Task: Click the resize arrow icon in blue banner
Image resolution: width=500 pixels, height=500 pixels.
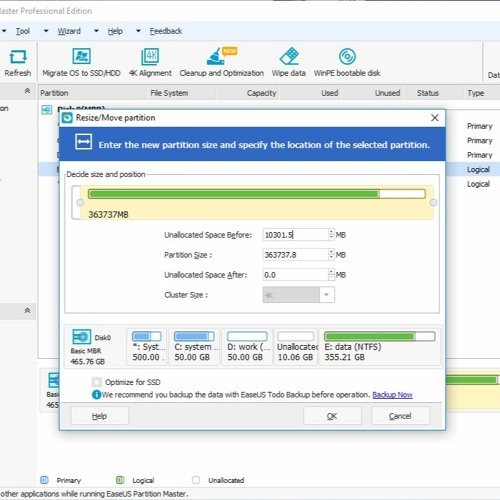Action: pyautogui.click(x=83, y=142)
